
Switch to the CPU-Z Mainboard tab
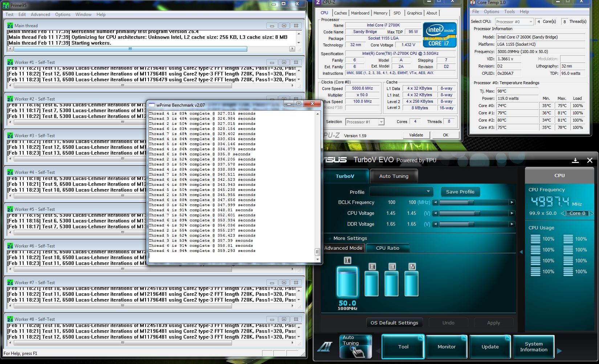coord(360,13)
